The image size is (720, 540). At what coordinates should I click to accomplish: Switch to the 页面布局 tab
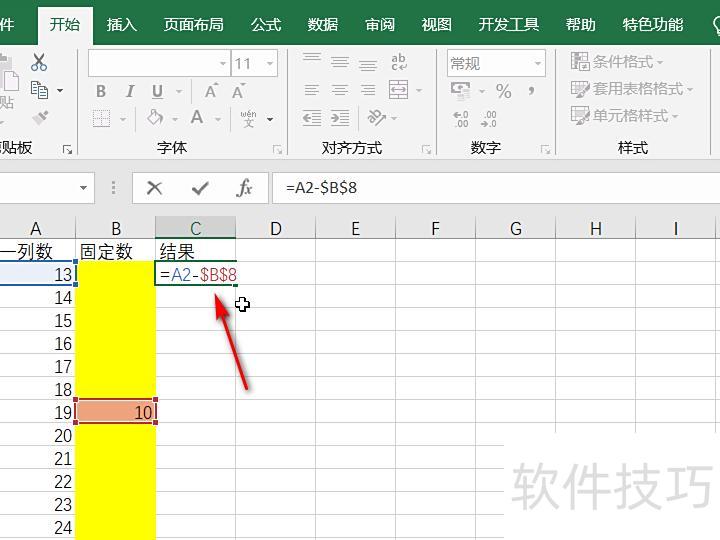(x=193, y=24)
